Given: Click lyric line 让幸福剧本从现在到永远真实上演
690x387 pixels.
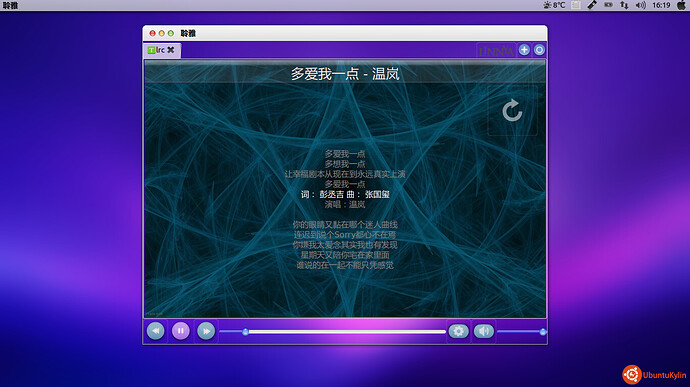Looking at the screenshot, I should pyautogui.click(x=345, y=174).
